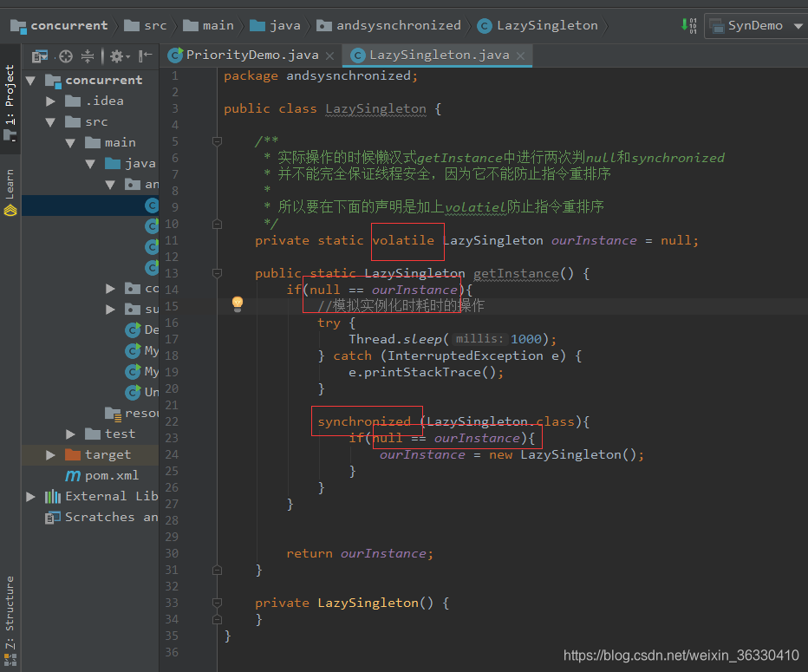This screenshot has height=672, width=808.
Task: Select the Scratches and Consoles node
Action: point(101,517)
